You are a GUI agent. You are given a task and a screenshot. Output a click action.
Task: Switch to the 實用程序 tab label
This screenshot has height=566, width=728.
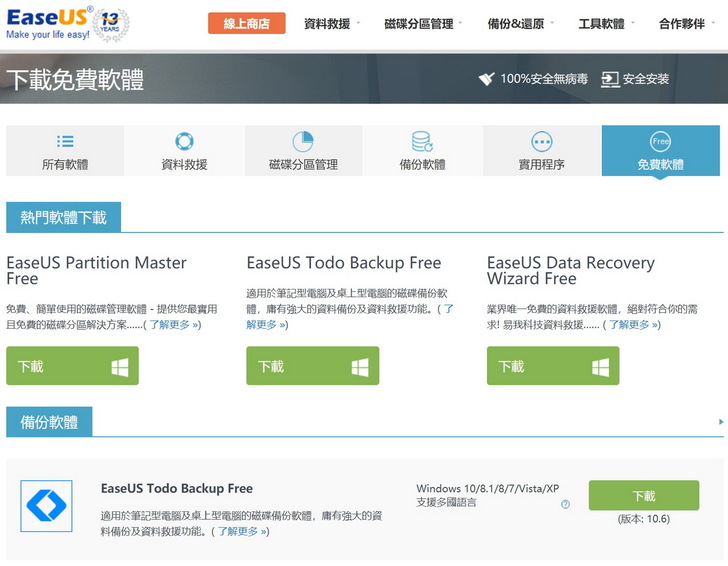coord(541,164)
